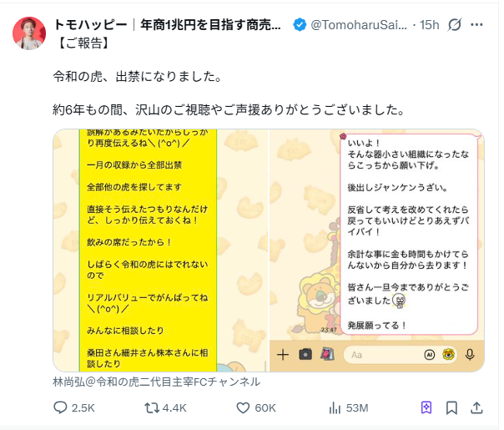
Task: Repost this tweet via retweet icon
Action: tap(152, 407)
